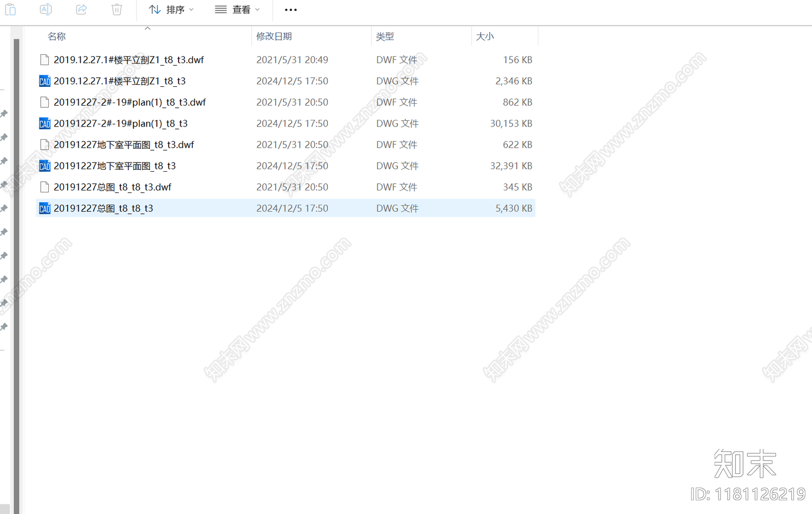This screenshot has width=812, height=514.
Task: Click size value 862 KB
Action: click(518, 102)
